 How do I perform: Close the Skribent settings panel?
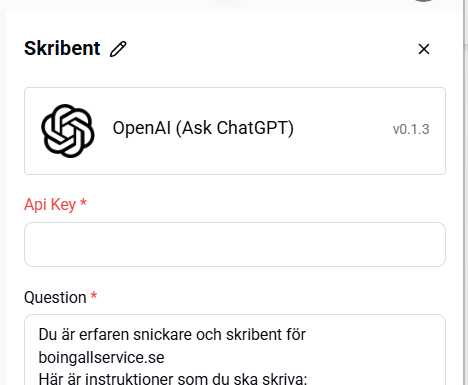click(x=424, y=49)
